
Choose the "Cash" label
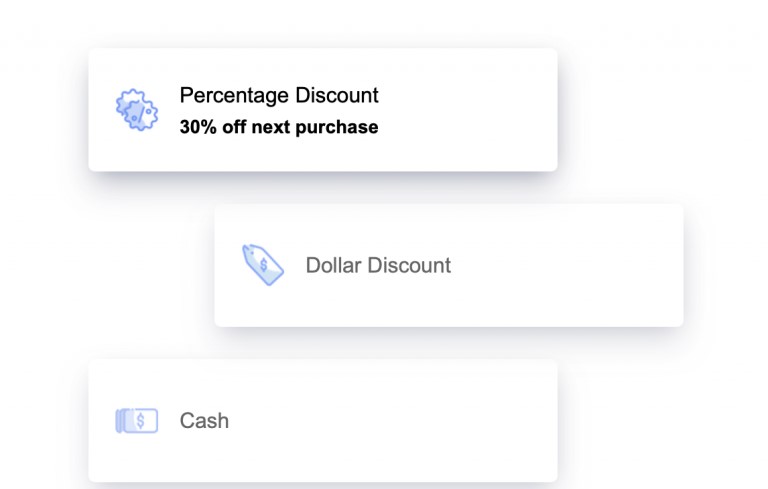click(x=204, y=421)
